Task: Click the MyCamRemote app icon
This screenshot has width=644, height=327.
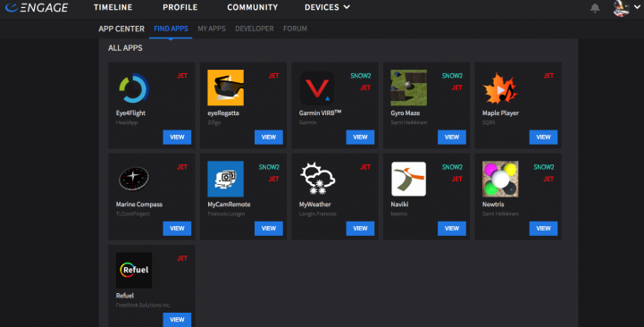Action: 225,179
